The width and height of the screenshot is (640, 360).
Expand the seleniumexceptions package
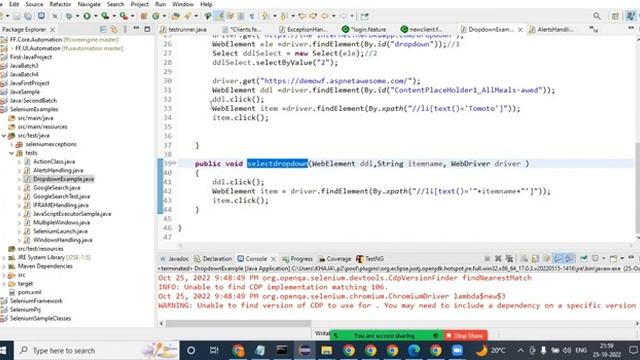[12, 144]
